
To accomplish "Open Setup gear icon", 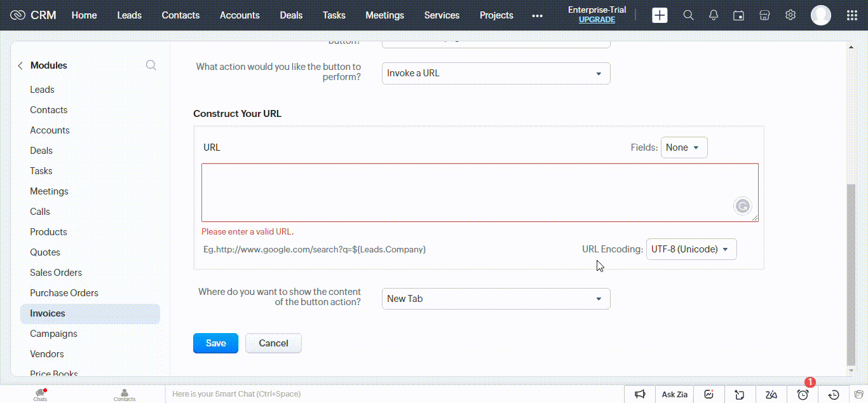I will [x=790, y=15].
